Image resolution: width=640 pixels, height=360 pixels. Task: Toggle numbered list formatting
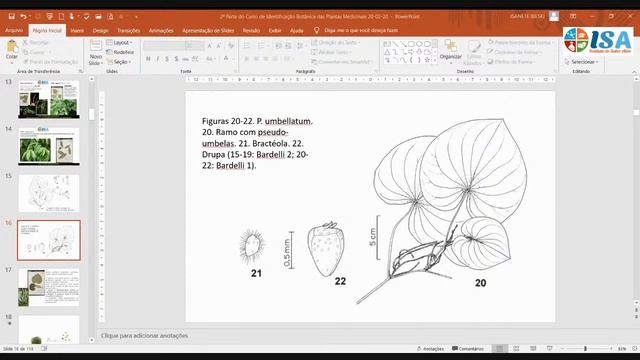[261, 46]
